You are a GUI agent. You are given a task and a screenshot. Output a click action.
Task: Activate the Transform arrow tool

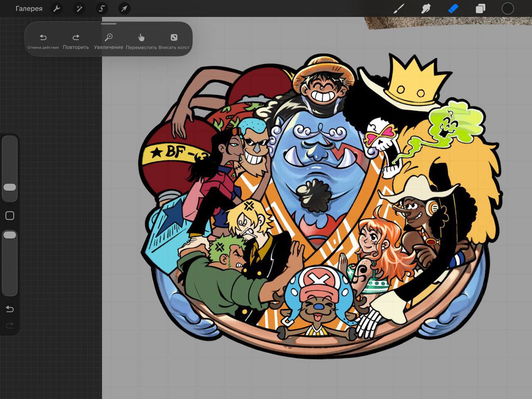pyautogui.click(x=125, y=8)
